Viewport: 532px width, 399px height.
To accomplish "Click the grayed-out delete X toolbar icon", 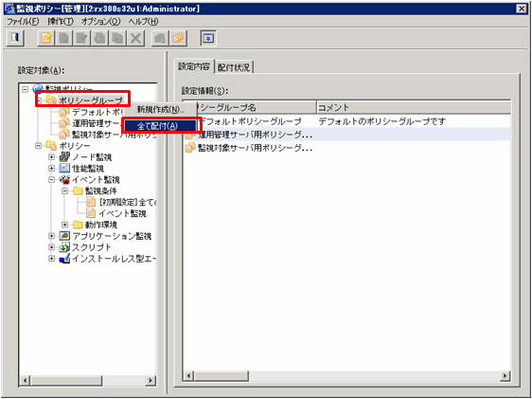I will click(135, 38).
